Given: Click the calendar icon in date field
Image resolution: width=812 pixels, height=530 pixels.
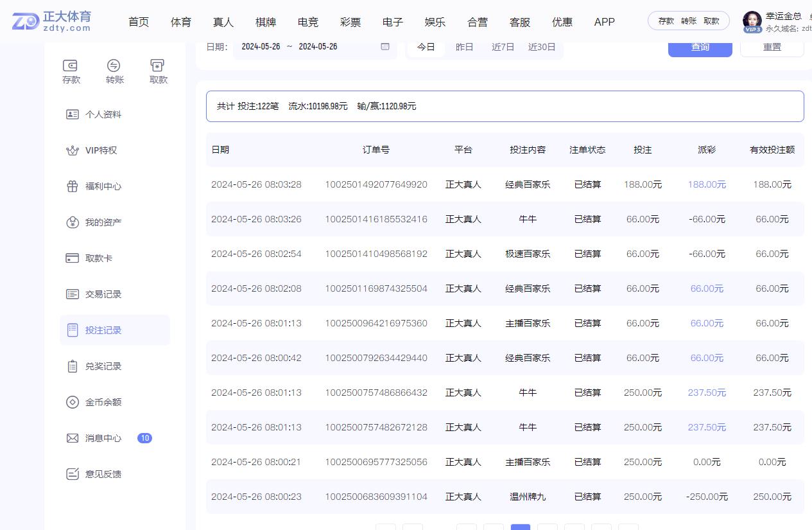Looking at the screenshot, I should (385, 47).
